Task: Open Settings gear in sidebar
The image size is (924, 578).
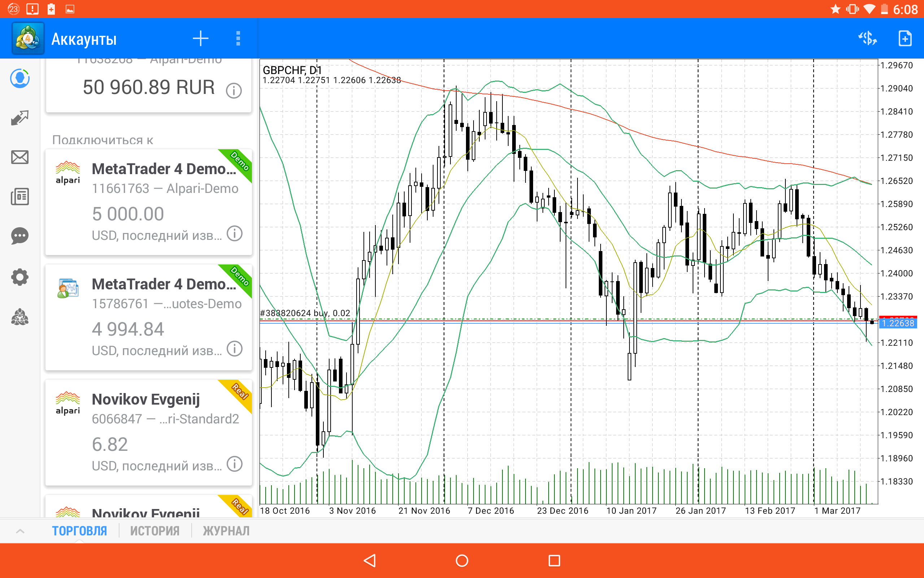Action: pyautogui.click(x=20, y=277)
